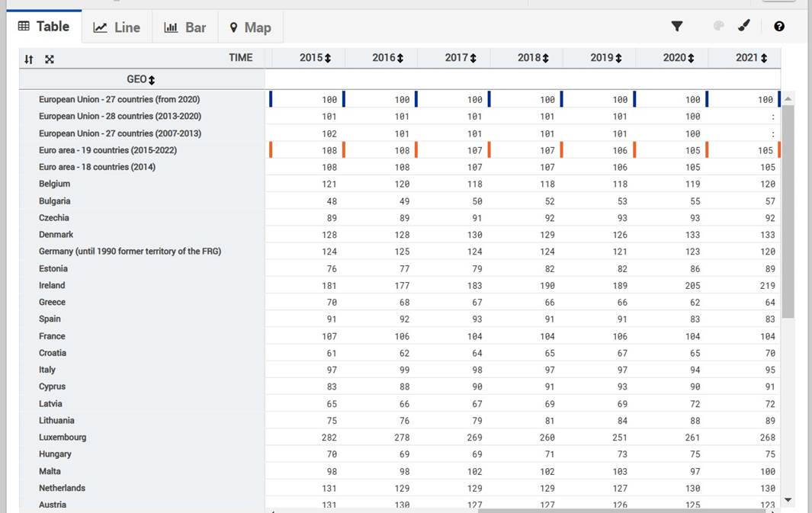812x513 pixels.
Task: Select the Ireland 2021 value cell
Action: (766, 286)
